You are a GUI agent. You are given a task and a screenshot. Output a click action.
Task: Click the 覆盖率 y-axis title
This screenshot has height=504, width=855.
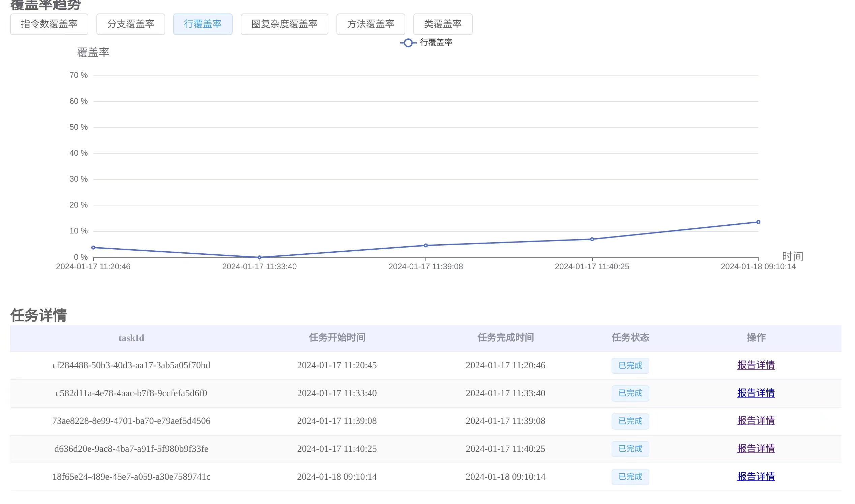pos(93,53)
